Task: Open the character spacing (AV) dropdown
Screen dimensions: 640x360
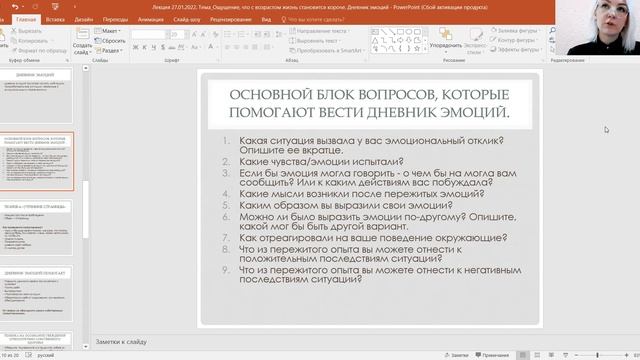Action: (x=182, y=48)
